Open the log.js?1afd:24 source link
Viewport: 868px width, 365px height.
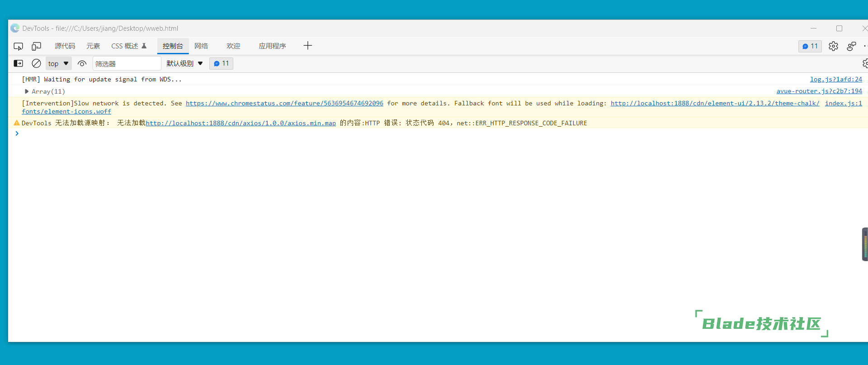(835, 79)
